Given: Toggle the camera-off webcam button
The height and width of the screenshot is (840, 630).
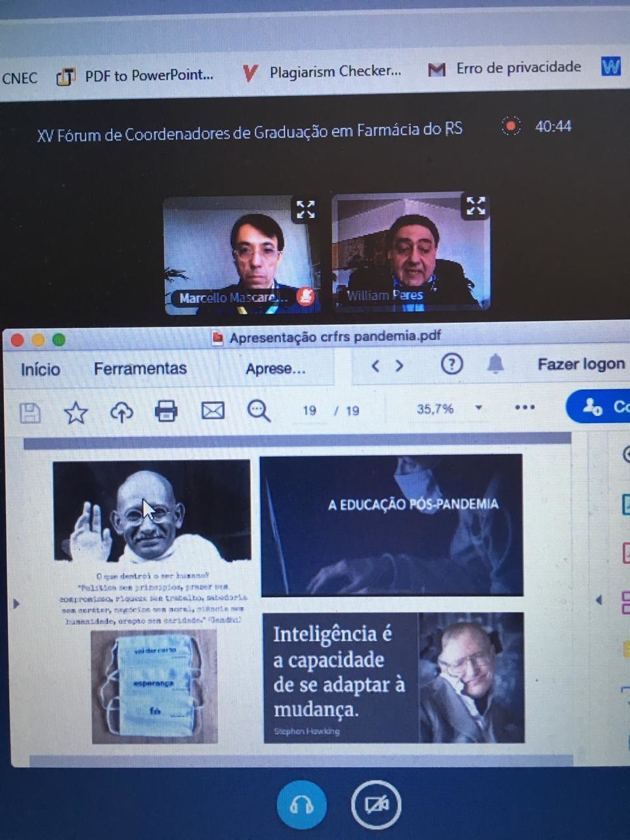Looking at the screenshot, I should click(376, 804).
